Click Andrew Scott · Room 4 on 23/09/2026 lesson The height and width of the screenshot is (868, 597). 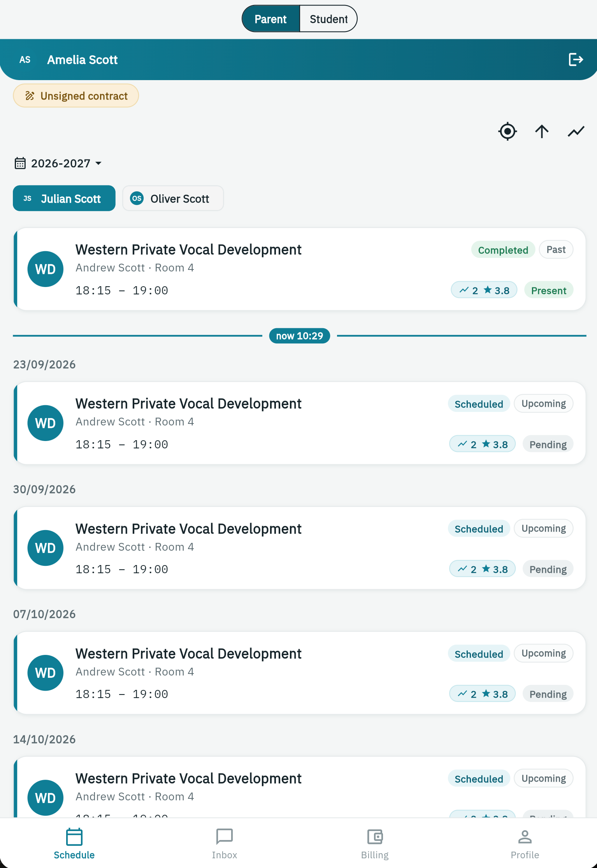[x=135, y=422]
